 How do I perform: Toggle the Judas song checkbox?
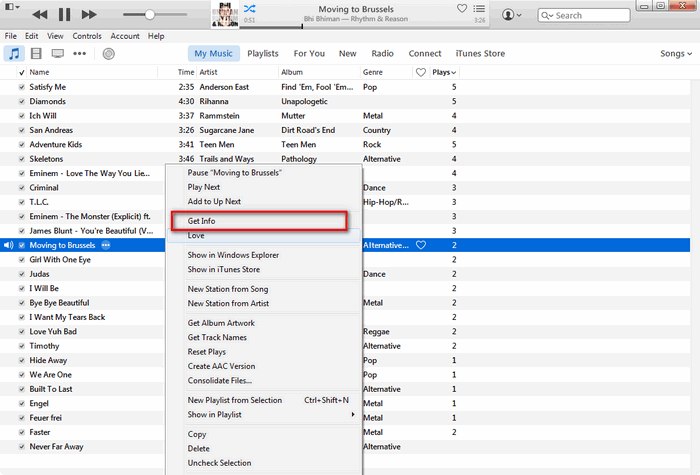(21, 274)
